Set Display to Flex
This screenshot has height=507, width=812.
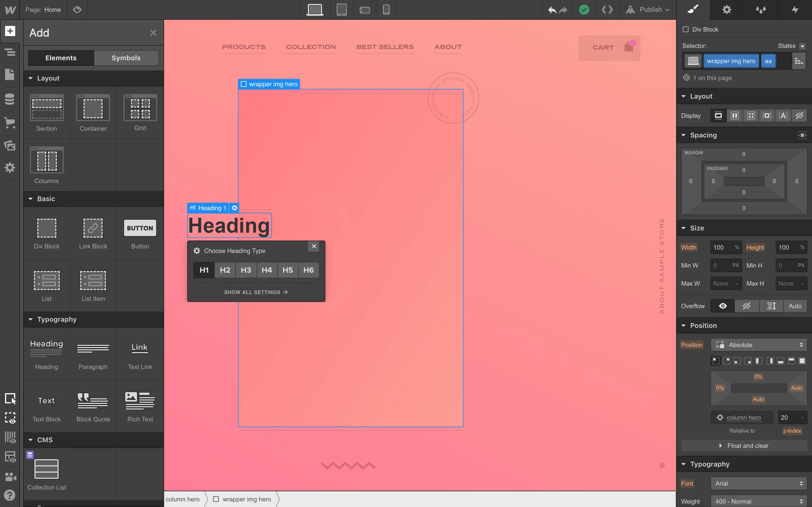(x=734, y=115)
